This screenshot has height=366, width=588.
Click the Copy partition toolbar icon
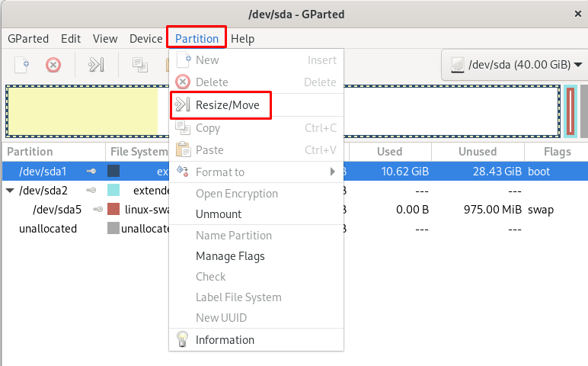coord(140,65)
